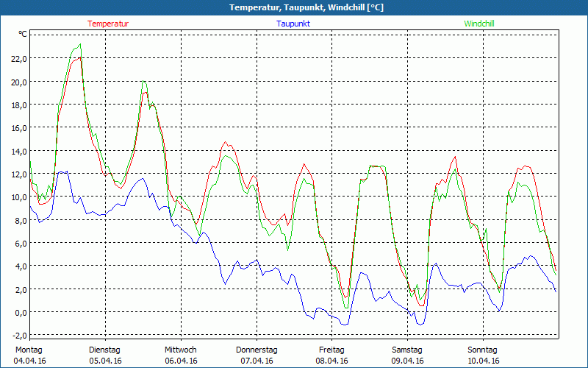Viewport: 588px width, 368px height.
Task: Click the Sonntag day label
Action: [483, 350]
